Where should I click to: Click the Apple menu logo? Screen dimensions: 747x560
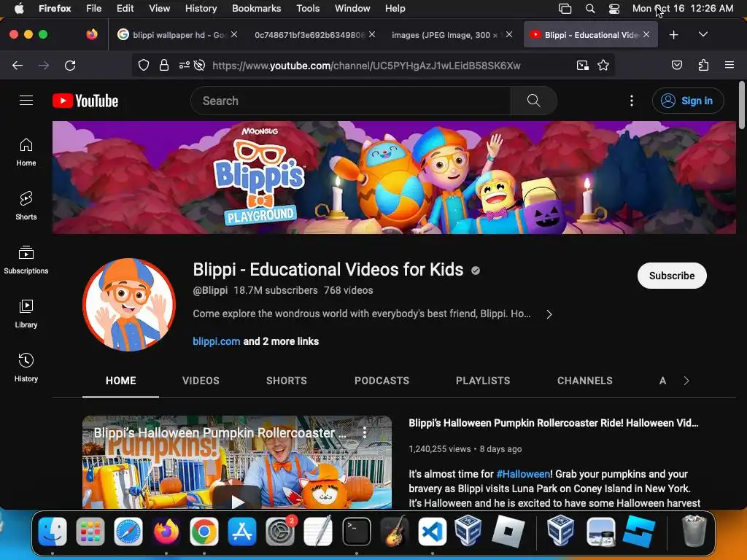click(19, 8)
